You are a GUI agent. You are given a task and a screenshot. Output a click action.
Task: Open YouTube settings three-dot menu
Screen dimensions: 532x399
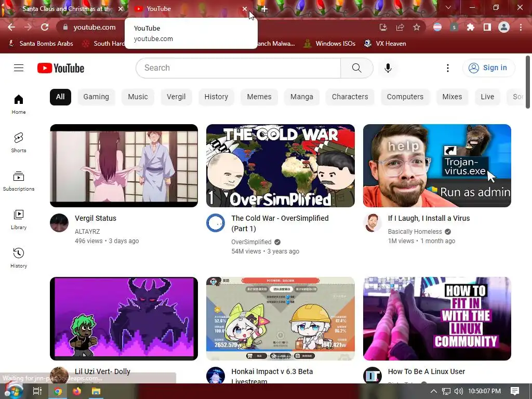pyautogui.click(x=447, y=68)
